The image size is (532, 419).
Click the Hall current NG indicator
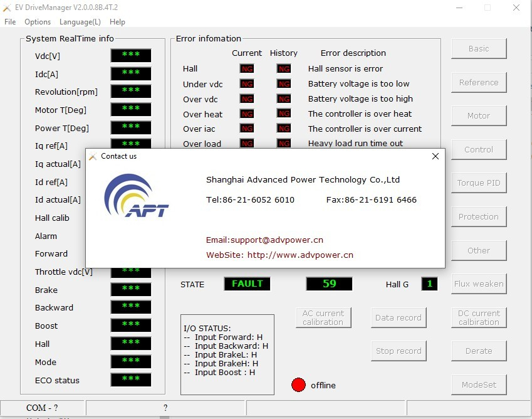[247, 69]
